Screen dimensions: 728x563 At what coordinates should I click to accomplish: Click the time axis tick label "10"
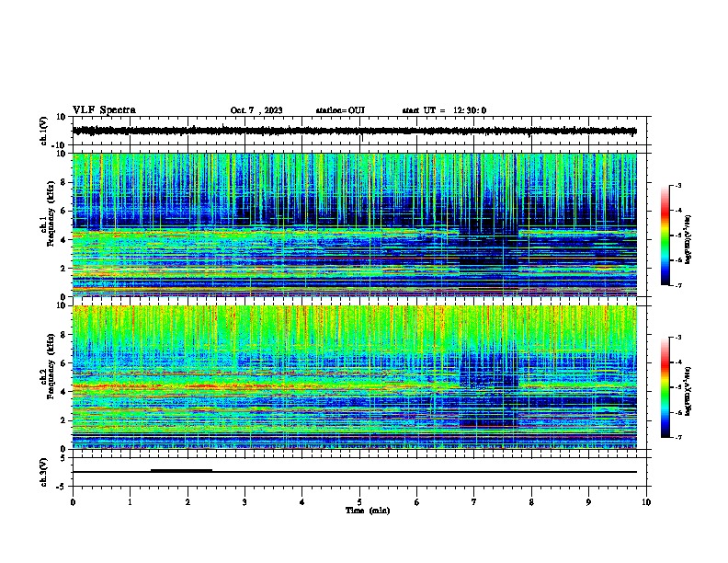[646, 501]
